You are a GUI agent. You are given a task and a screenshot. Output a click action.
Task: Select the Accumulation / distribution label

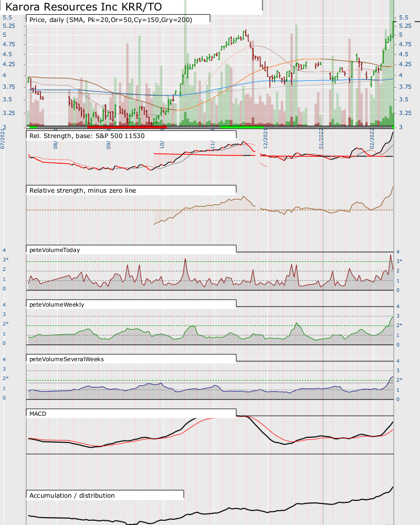click(x=72, y=496)
